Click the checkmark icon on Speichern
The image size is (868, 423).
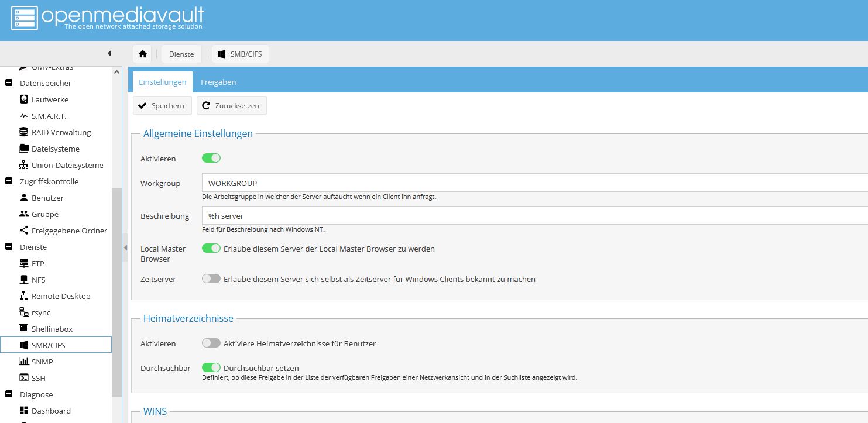(x=142, y=106)
